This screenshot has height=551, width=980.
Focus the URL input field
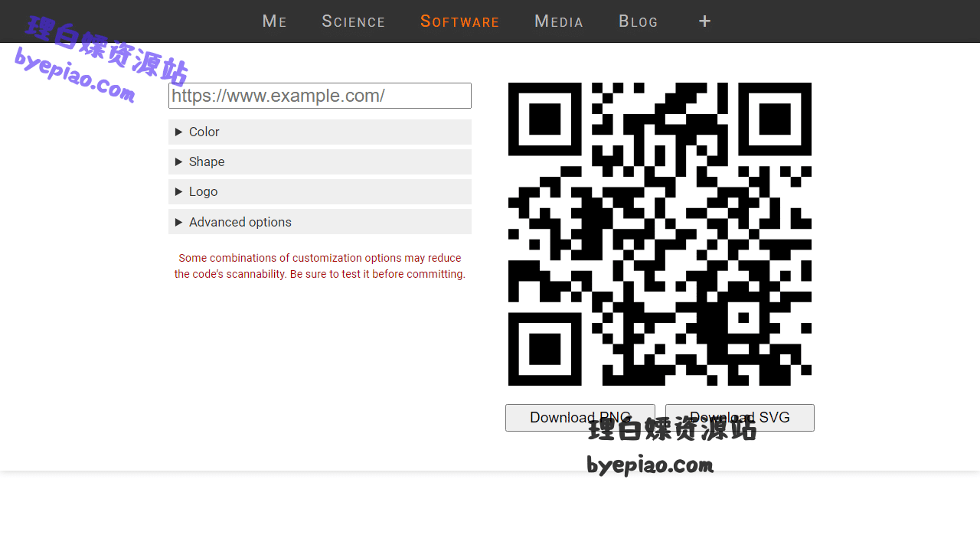320,96
